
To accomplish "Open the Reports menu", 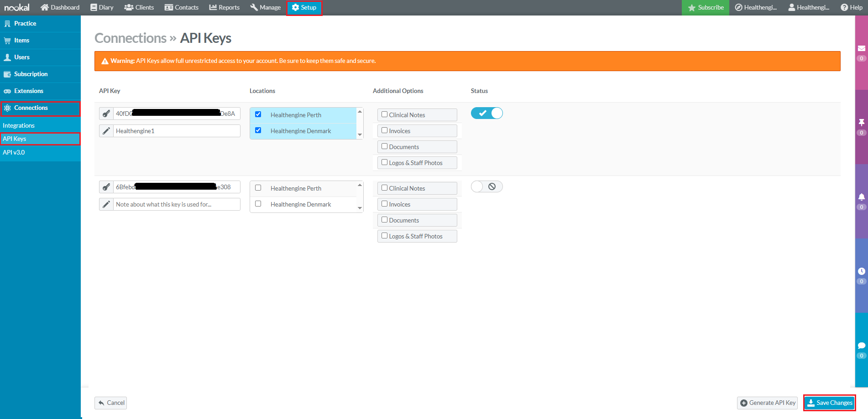I will point(224,7).
